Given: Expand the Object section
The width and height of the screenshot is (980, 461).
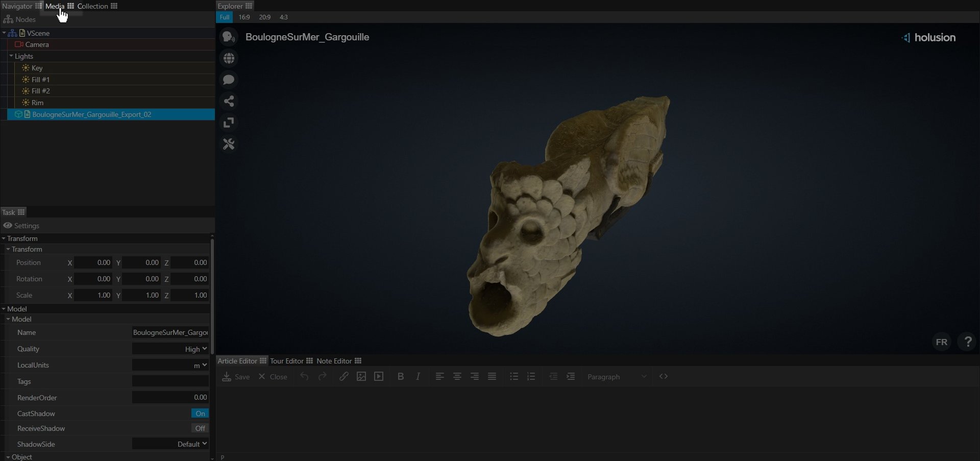Looking at the screenshot, I should coord(8,457).
